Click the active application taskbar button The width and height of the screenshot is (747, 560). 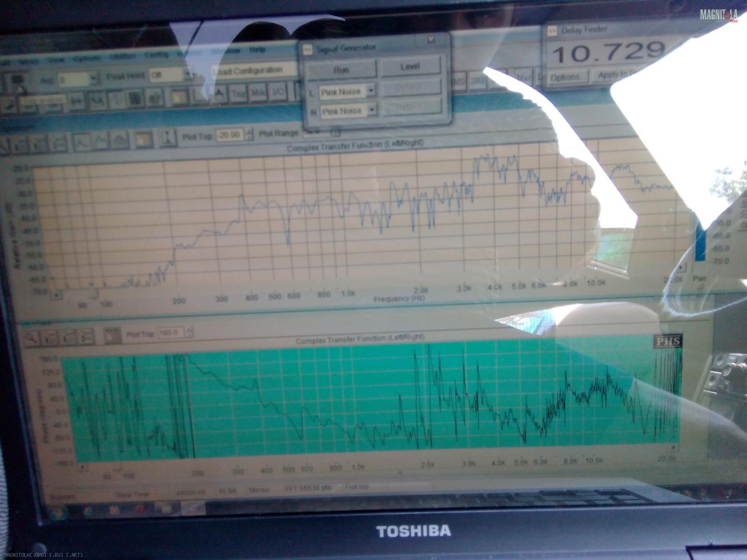pos(193,507)
